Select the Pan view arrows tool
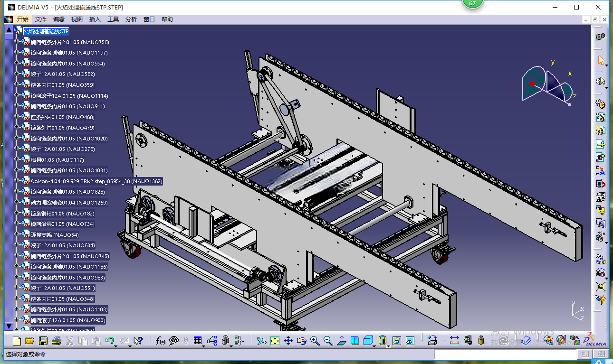 (288, 340)
